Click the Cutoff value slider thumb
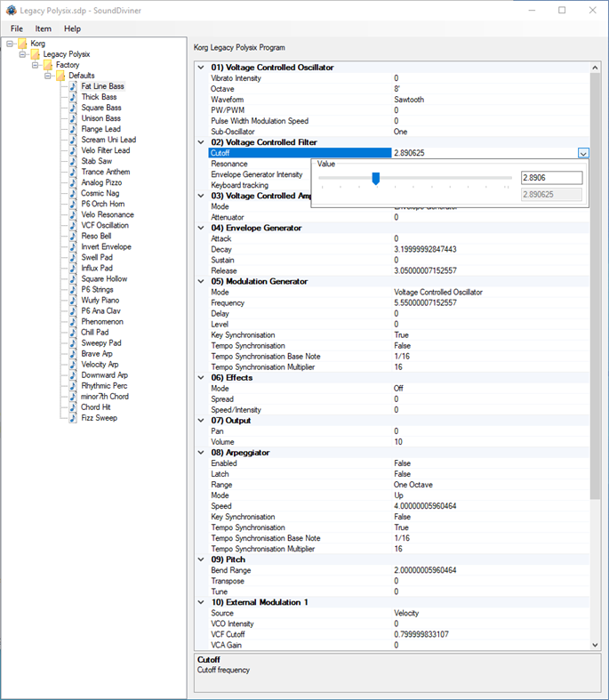609x700 pixels. point(376,179)
